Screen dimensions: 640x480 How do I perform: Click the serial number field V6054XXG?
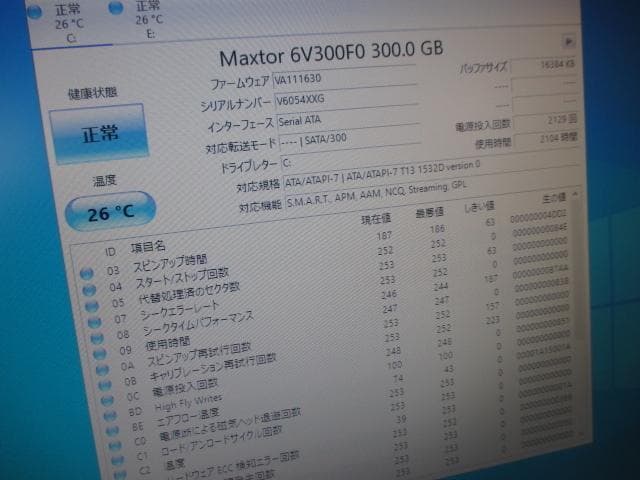coord(346,98)
